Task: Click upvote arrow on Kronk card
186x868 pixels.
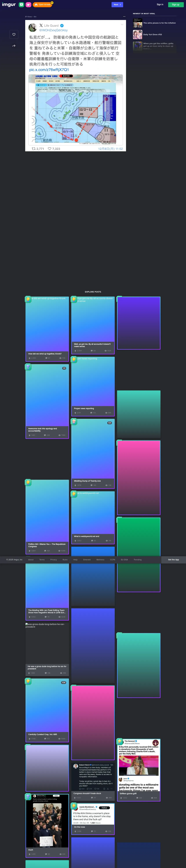Action: coord(29,358)
